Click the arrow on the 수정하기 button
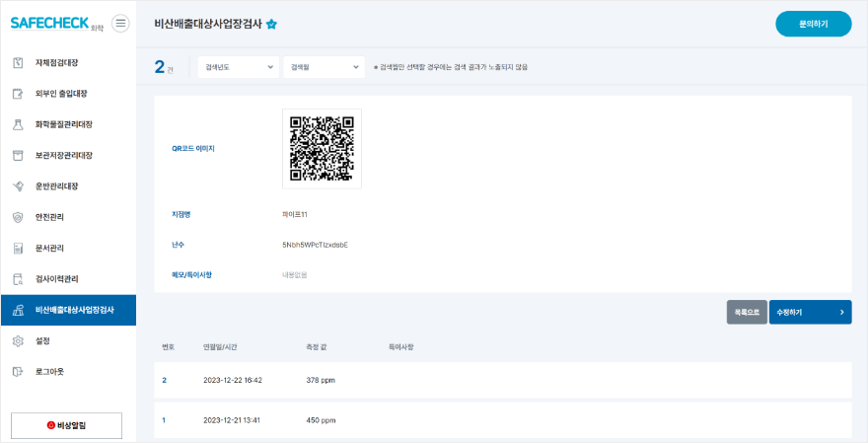This screenshot has height=443, width=868. pos(842,313)
